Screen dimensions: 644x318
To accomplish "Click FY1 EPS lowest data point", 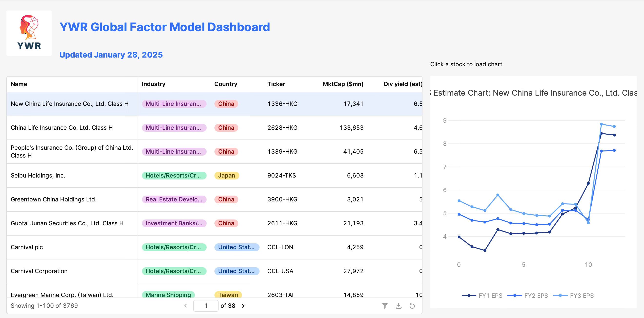I will click(485, 250).
